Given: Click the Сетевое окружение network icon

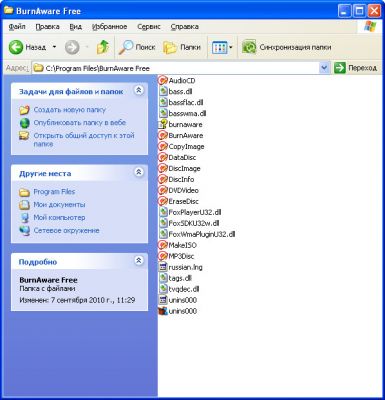Looking at the screenshot, I should coord(24,231).
